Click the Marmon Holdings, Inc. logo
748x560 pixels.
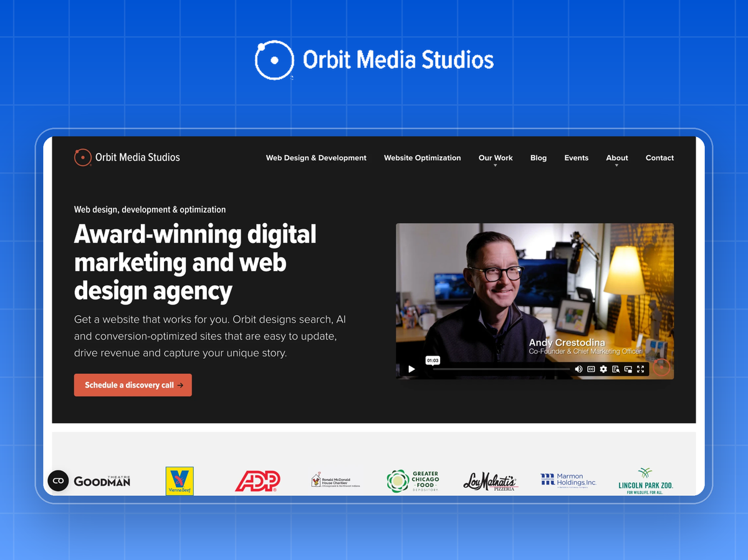(568, 480)
